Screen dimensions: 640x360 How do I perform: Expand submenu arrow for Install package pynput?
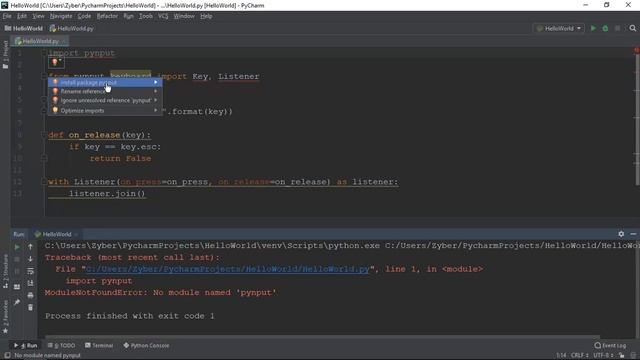pos(156,82)
